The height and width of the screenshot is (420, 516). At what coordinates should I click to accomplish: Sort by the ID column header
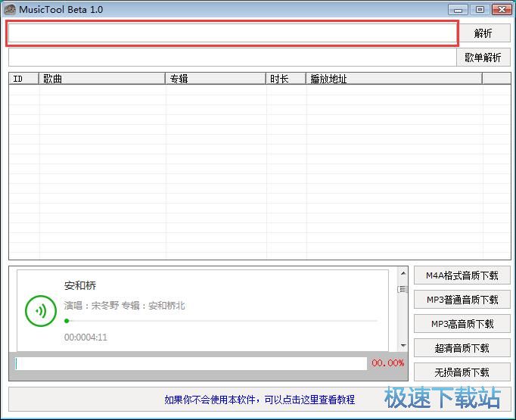coord(24,79)
